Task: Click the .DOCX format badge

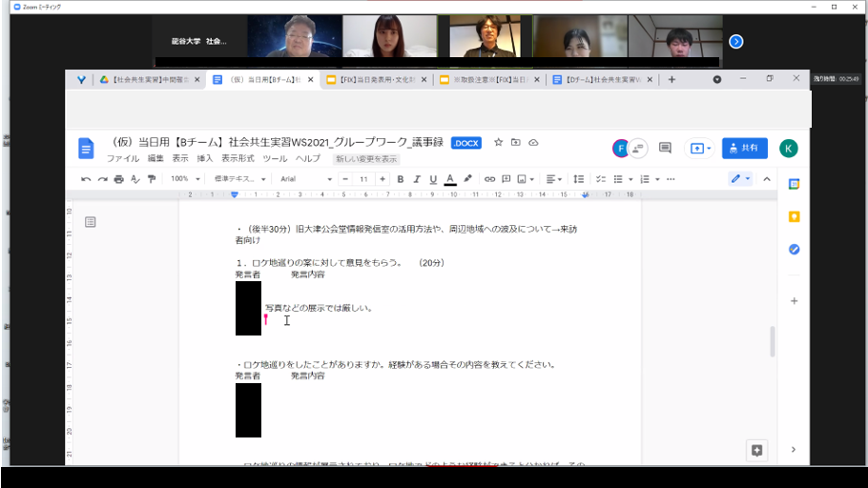Action: pyautogui.click(x=466, y=143)
